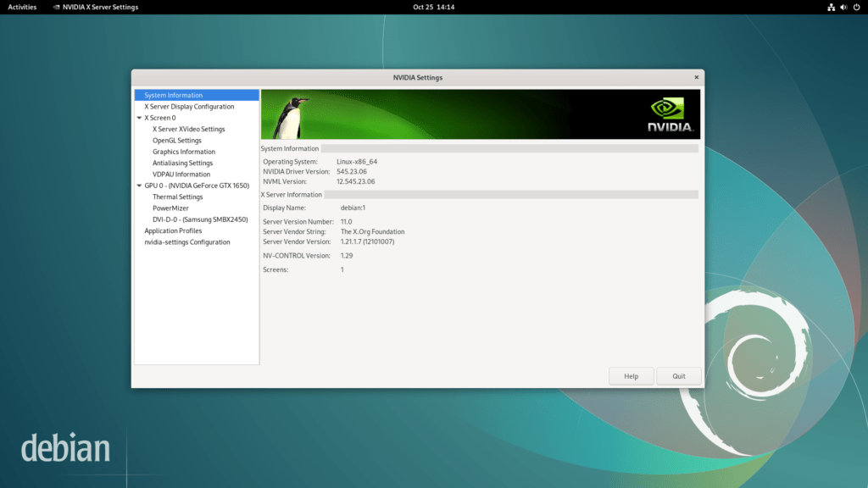Viewport: 868px width, 488px height.
Task: Select X Server Display Configuration
Action: click(189, 107)
